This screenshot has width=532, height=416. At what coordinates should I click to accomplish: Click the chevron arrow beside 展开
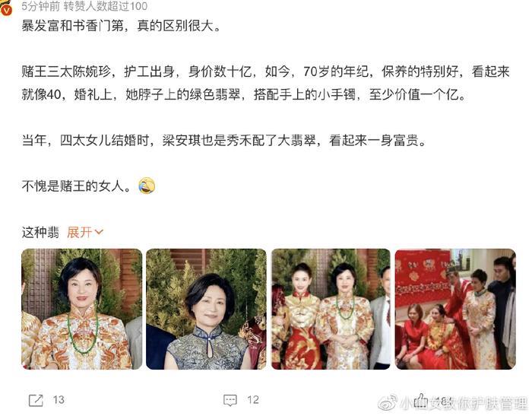[x=99, y=232]
